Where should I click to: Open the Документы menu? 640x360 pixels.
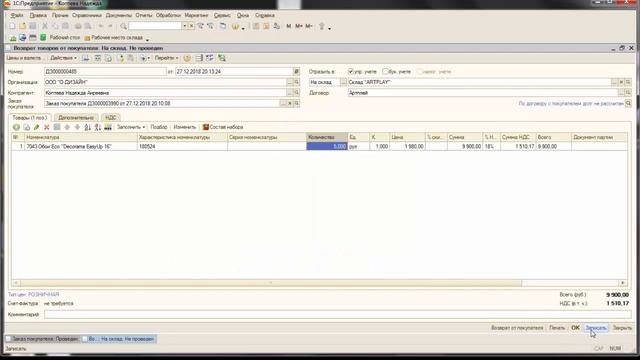tap(119, 15)
